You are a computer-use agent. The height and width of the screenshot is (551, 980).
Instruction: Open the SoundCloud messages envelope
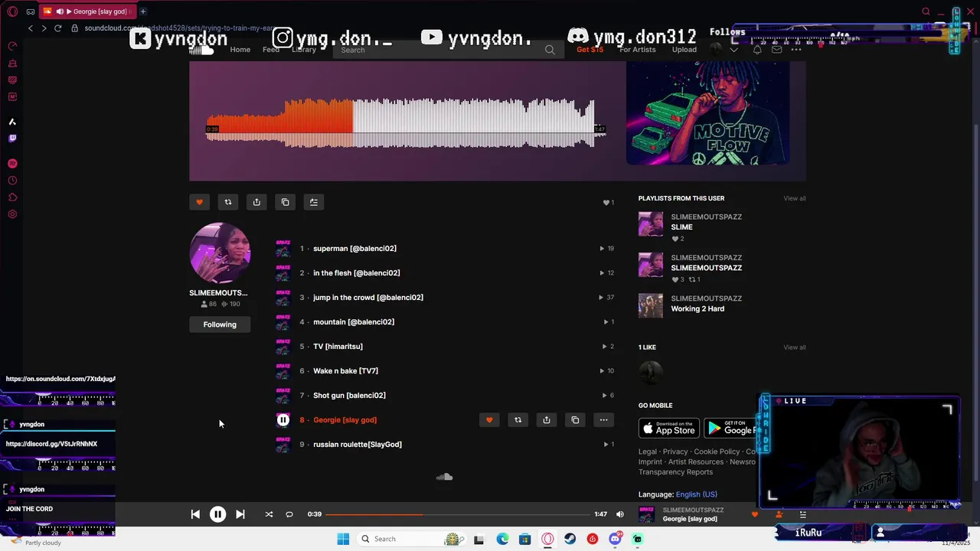pyautogui.click(x=777, y=50)
